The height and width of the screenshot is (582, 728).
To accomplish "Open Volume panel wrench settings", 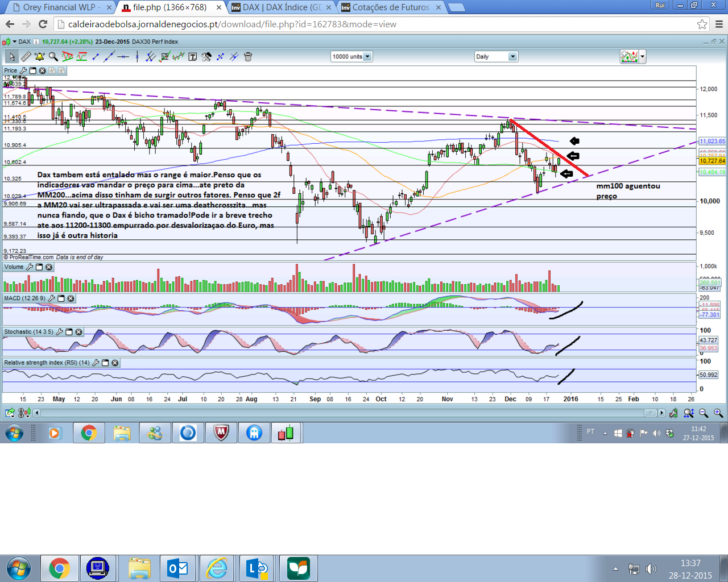I will (x=30, y=267).
